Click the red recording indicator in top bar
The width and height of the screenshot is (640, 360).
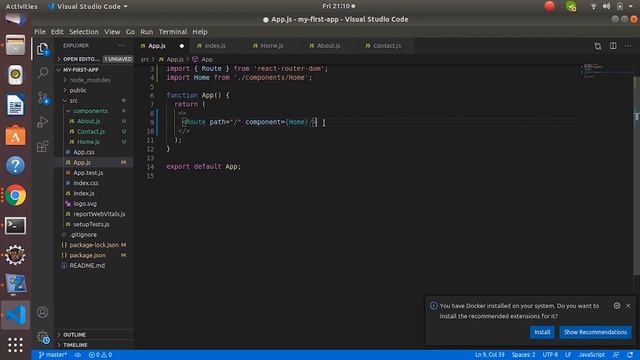(550, 6)
